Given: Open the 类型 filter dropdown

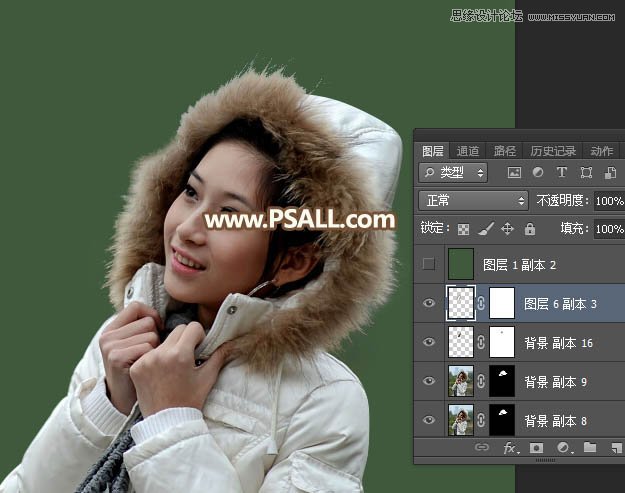Looking at the screenshot, I should click(x=453, y=173).
